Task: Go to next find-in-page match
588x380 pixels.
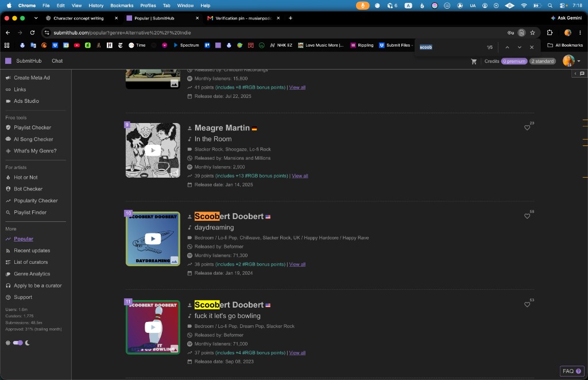Action: (x=519, y=47)
